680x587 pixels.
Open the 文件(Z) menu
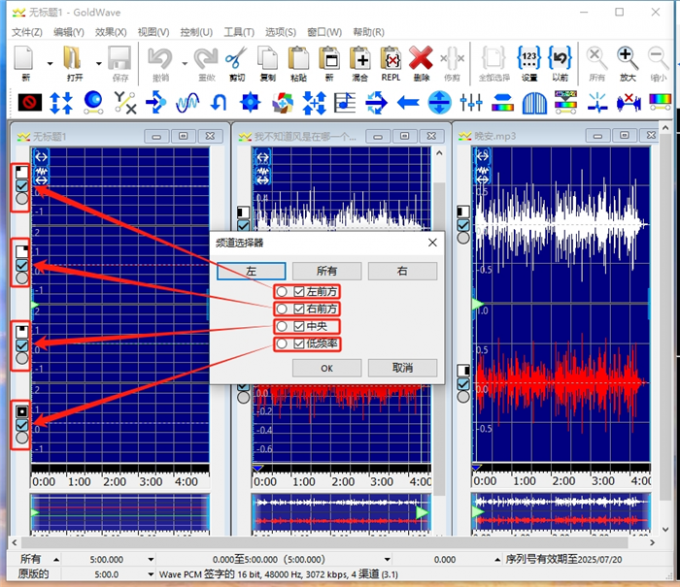point(27,32)
